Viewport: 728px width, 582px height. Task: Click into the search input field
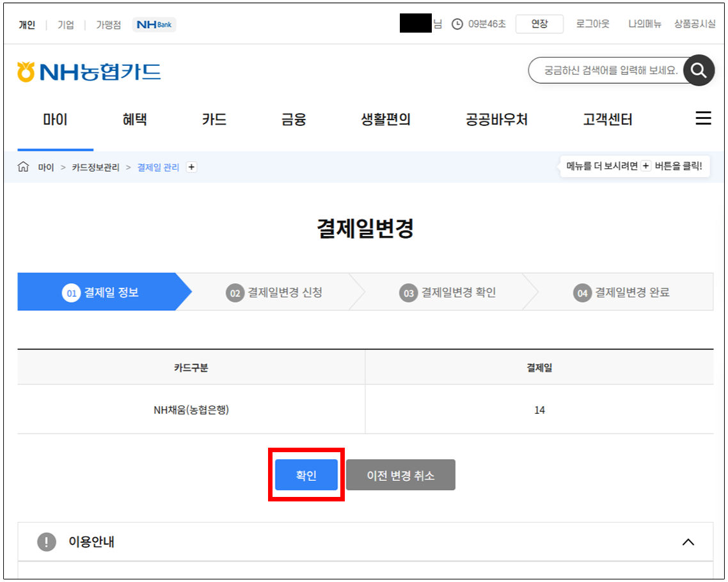tap(608, 70)
